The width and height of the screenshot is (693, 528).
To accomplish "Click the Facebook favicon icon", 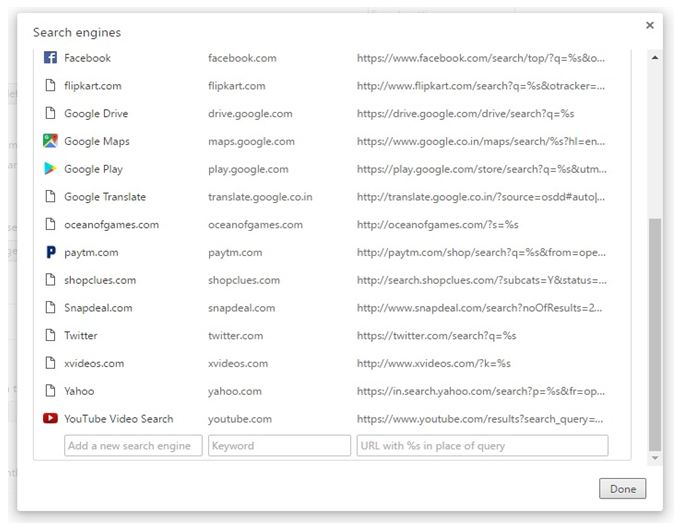I will tap(50, 57).
